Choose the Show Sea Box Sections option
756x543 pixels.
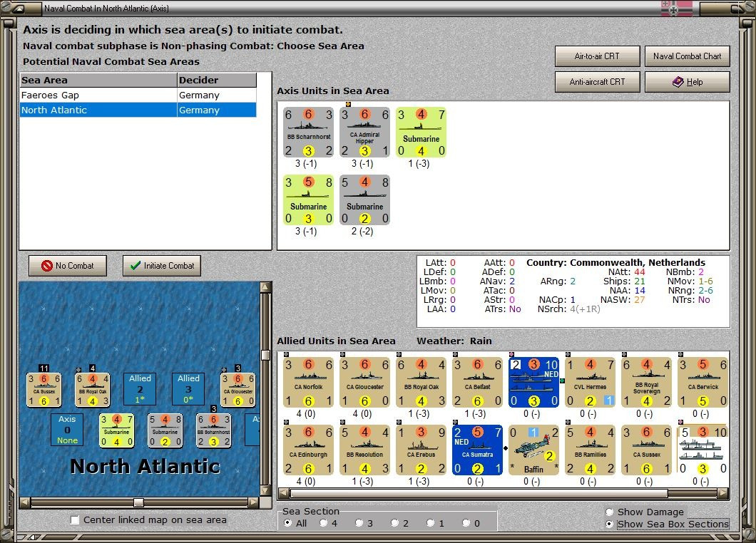click(x=609, y=524)
